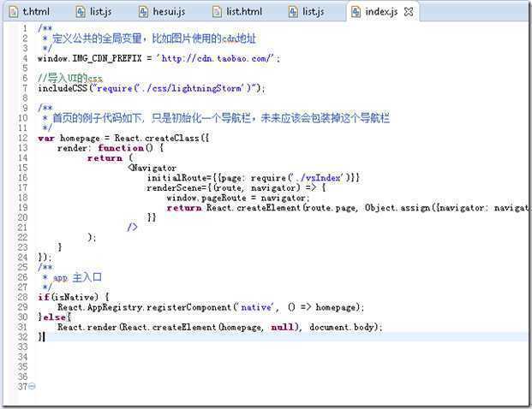Click the initialRoute attribute line
Screen dimensions: 532x409
pyautogui.click(x=253, y=178)
